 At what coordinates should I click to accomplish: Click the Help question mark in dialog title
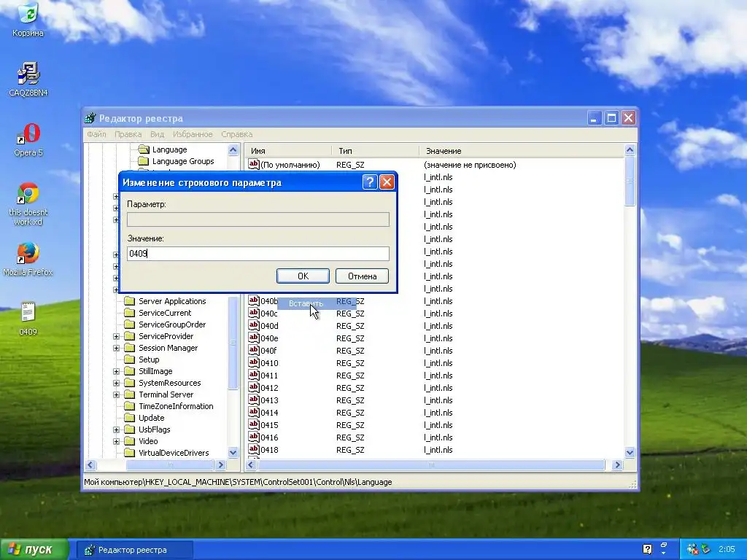coord(370,182)
